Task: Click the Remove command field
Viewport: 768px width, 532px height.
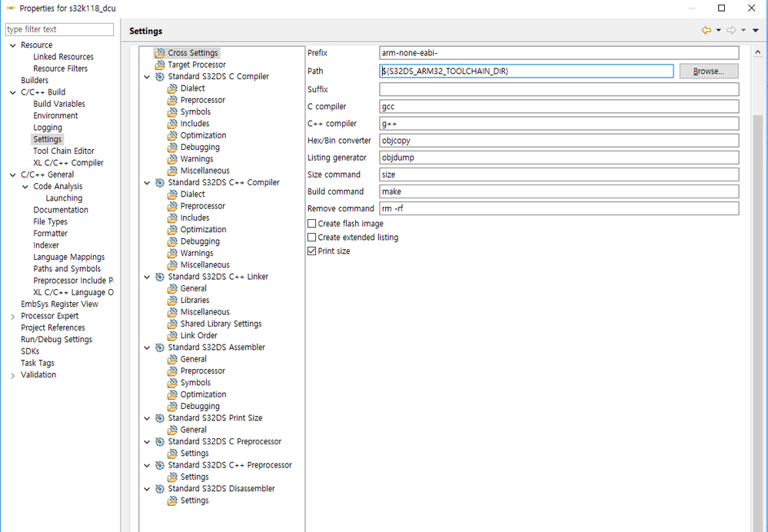Action: point(559,208)
